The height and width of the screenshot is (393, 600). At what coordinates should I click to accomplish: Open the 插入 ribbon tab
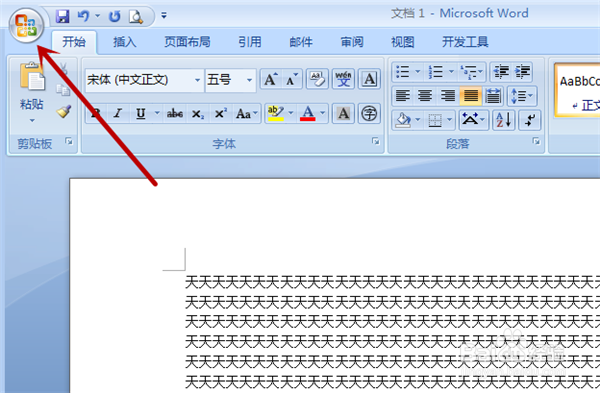[x=124, y=41]
